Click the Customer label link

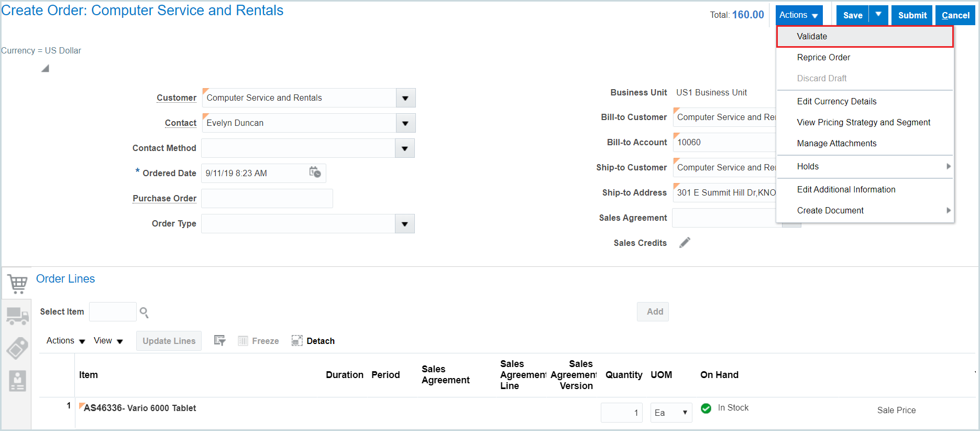tap(177, 98)
